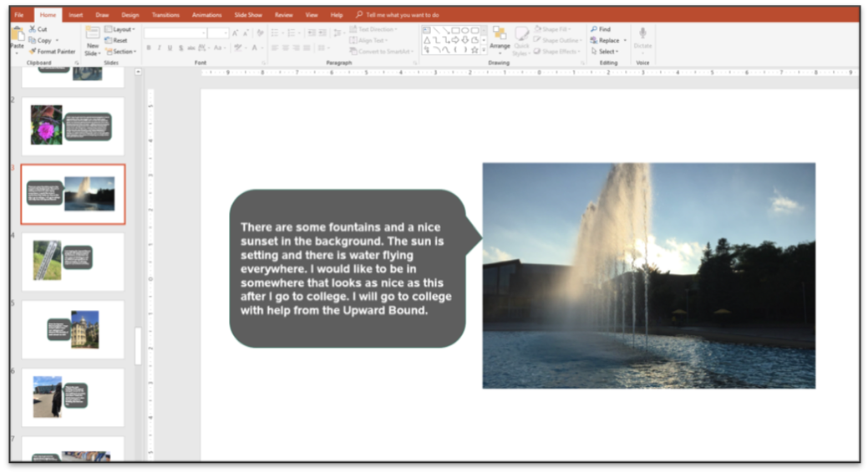
Task: Open the Help tab
Action: click(x=337, y=15)
